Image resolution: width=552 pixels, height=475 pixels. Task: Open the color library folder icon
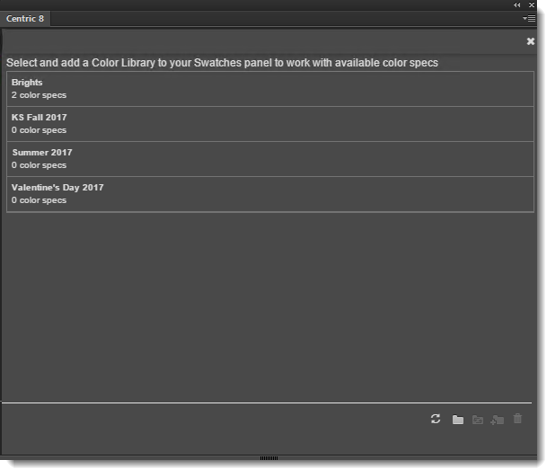458,419
